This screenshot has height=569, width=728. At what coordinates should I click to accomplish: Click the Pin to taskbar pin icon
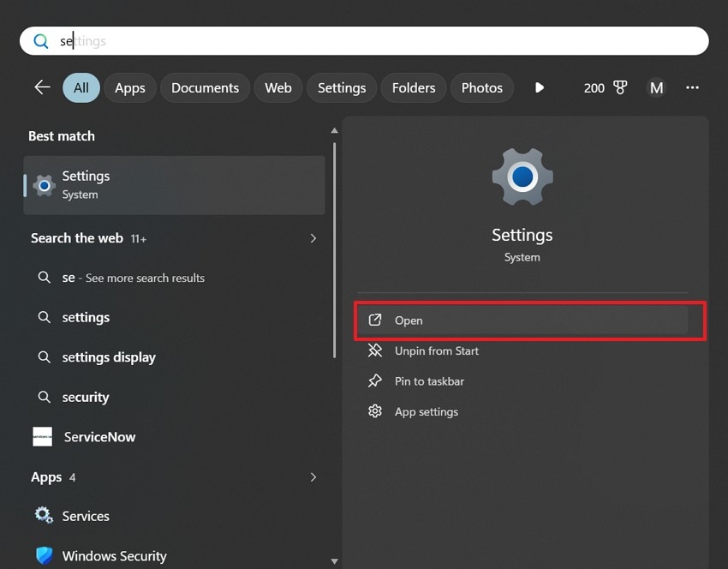click(x=374, y=380)
